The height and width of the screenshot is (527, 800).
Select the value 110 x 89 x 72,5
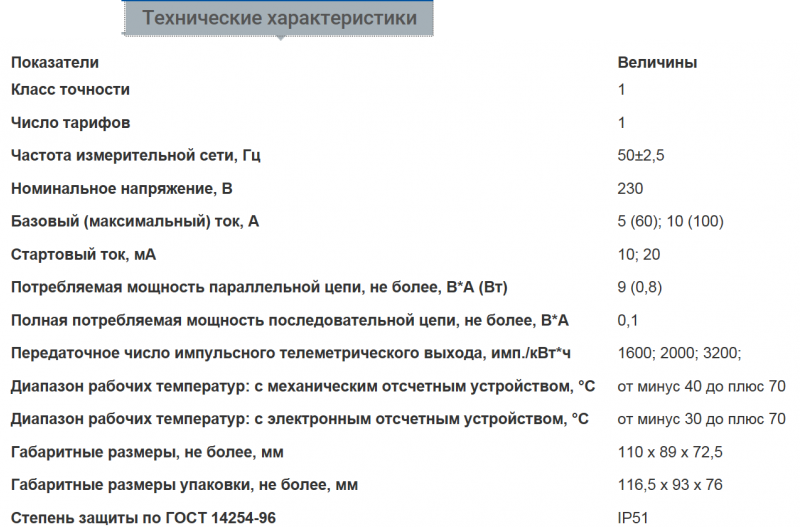pyautogui.click(x=670, y=452)
